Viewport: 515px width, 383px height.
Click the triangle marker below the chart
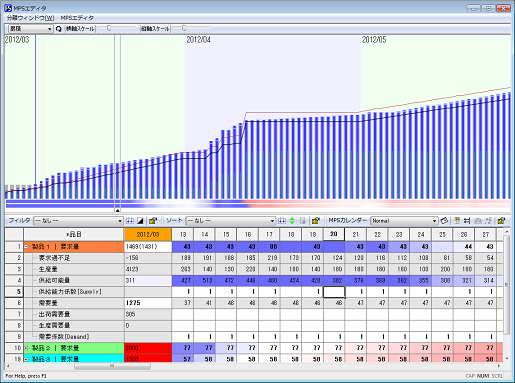tap(117, 211)
